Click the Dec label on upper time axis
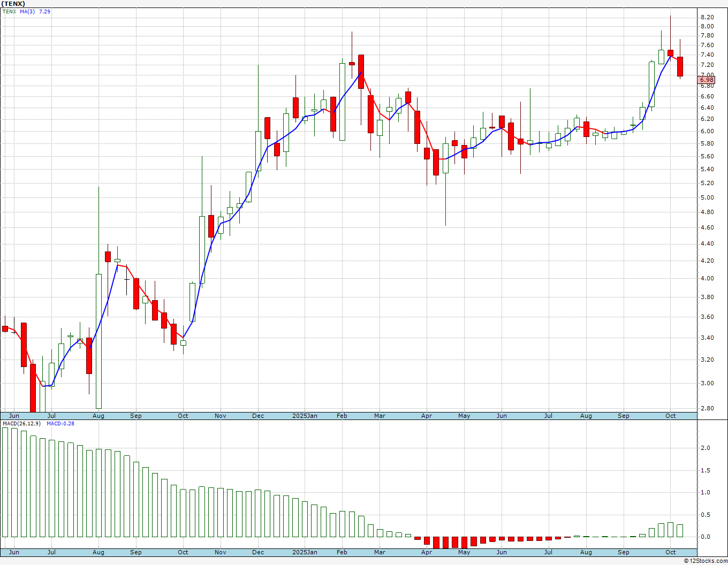This screenshot has width=728, height=565. coord(258,416)
